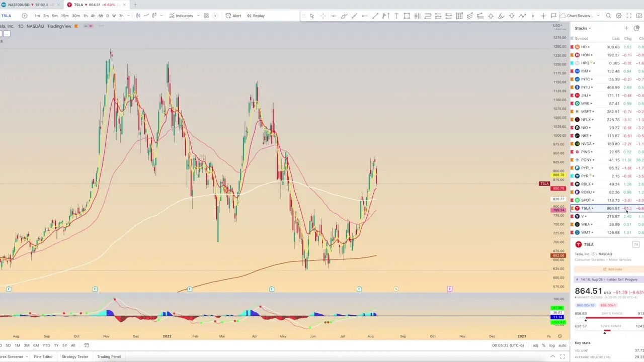The image size is (644, 362).
Task: Open a new tab with plus
Action: click(x=135, y=5)
